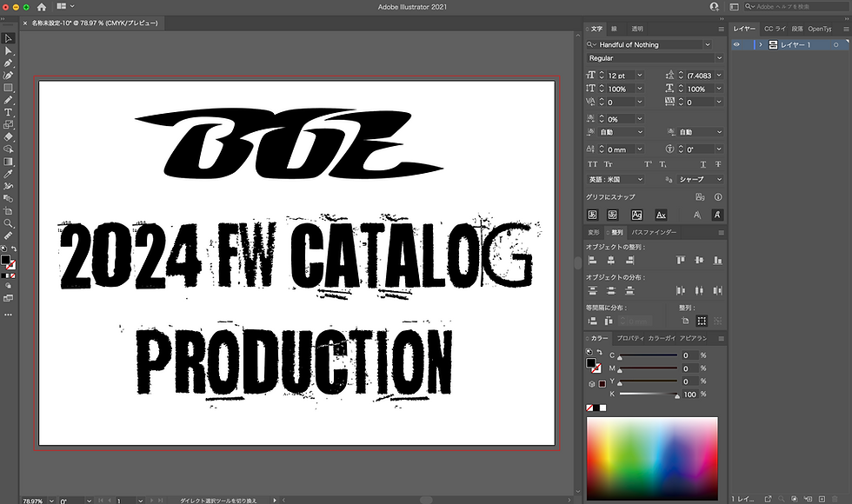The width and height of the screenshot is (852, 504).
Task: Toggle snap to glyph Ax baseline option
Action: (661, 216)
